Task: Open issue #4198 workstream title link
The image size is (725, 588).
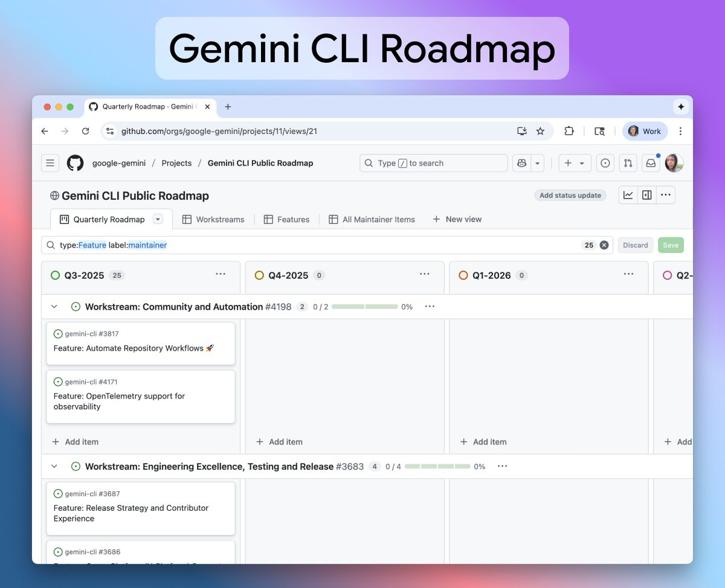Action: coord(188,307)
